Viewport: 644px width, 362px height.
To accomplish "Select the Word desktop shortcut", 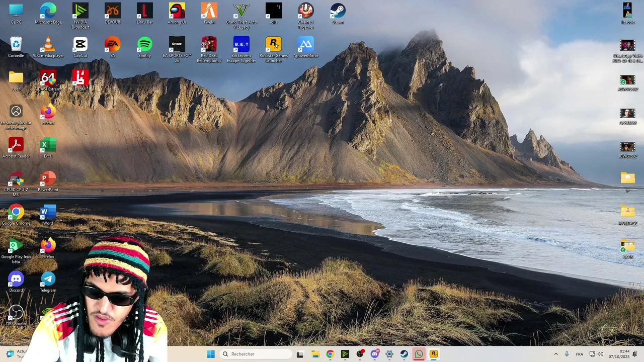I will (48, 215).
